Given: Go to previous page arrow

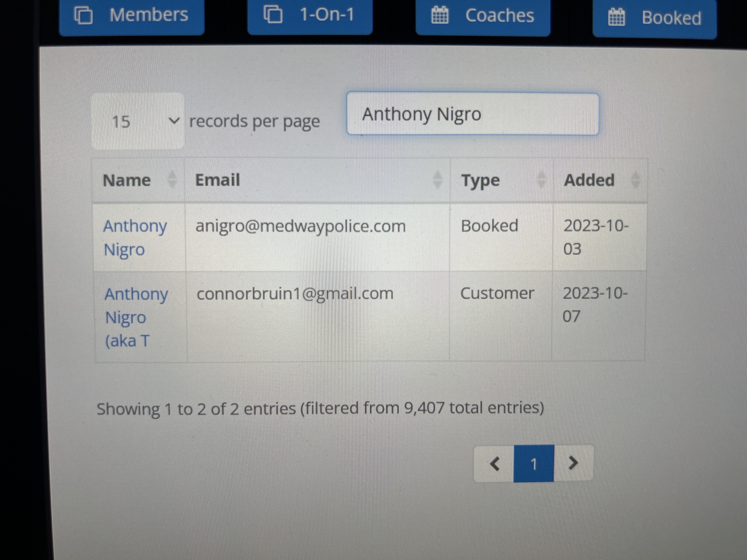Looking at the screenshot, I should [x=494, y=464].
